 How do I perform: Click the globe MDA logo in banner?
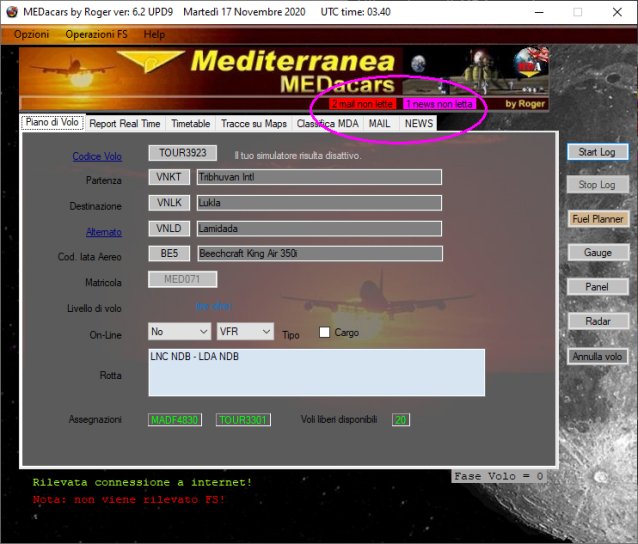tap(530, 63)
